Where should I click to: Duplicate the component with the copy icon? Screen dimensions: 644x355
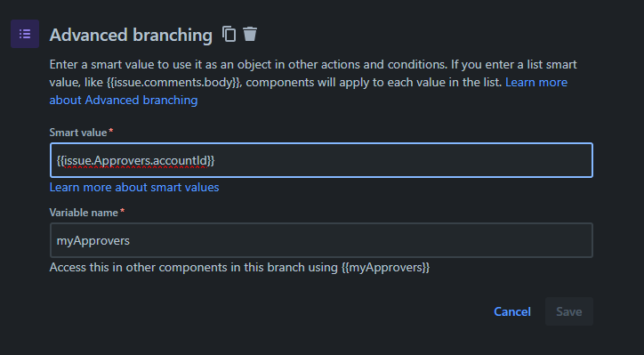click(229, 34)
